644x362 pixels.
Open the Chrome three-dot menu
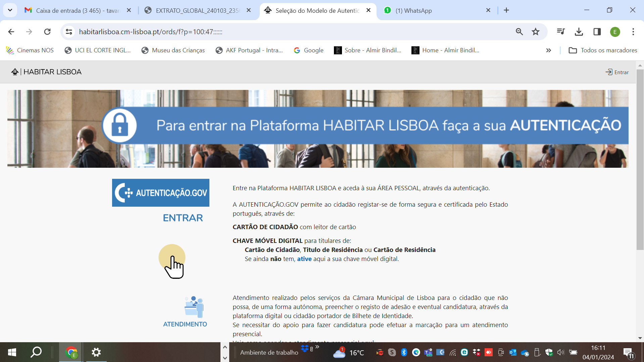coord(633,32)
